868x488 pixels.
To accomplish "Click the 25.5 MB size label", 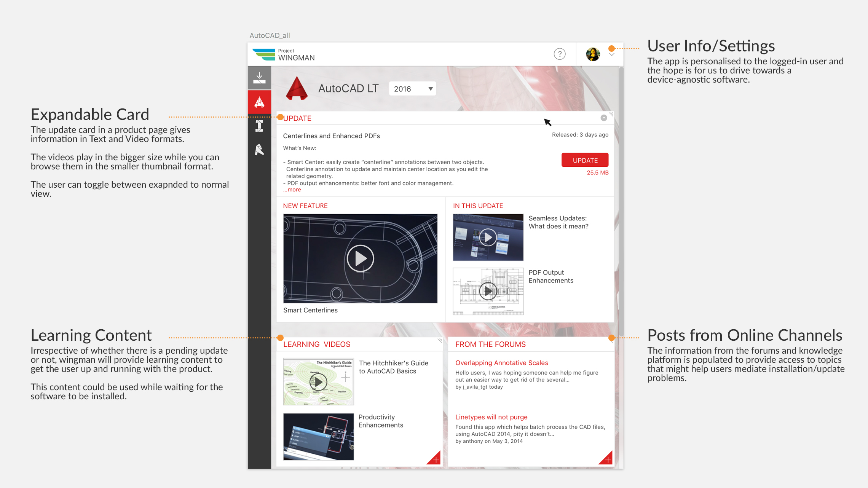I will click(x=597, y=173).
